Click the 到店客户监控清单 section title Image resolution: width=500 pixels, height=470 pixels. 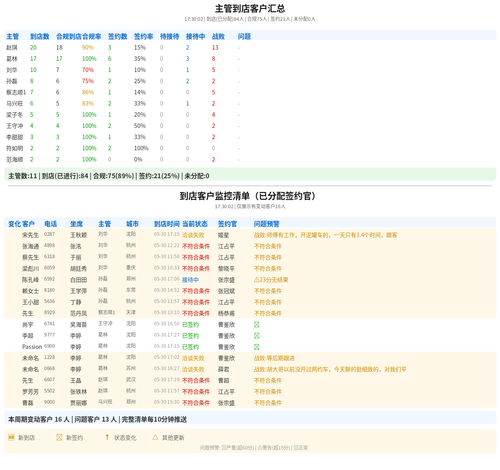[248, 196]
